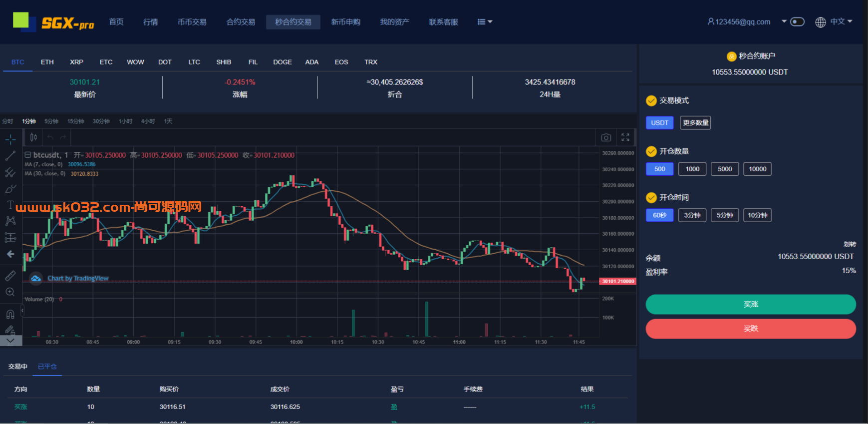This screenshot has width=868, height=424.
Task: Open the 新币申购 nav item
Action: click(346, 22)
